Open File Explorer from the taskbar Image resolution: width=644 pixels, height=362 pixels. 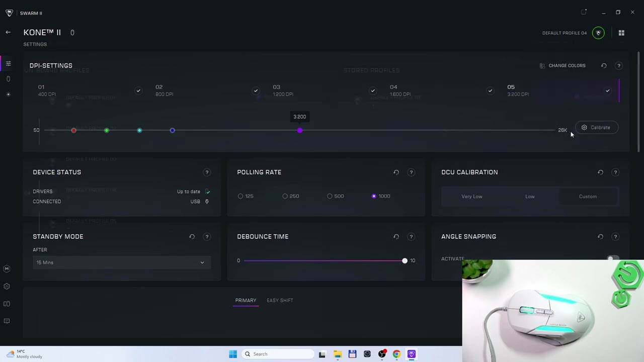(337, 354)
